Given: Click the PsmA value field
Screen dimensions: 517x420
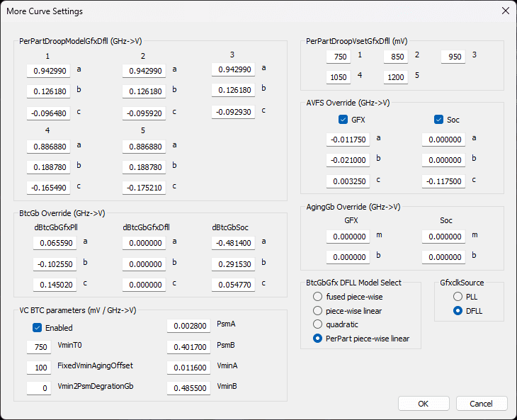Looking at the screenshot, I should tap(188, 326).
